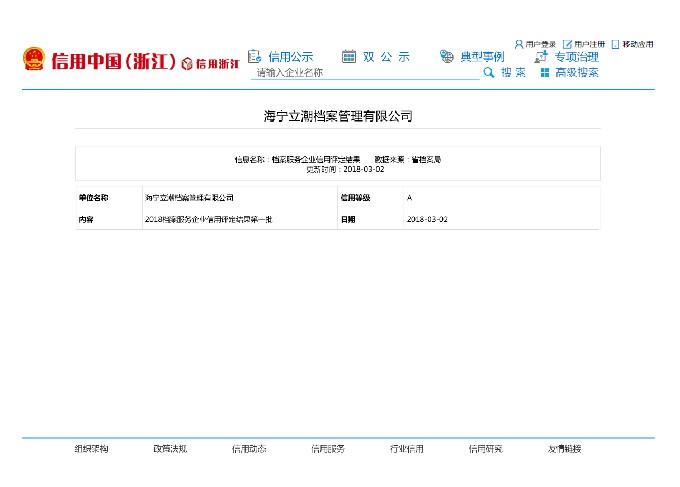Visit 行业信用 footer link
The image size is (680, 487).
(x=407, y=449)
